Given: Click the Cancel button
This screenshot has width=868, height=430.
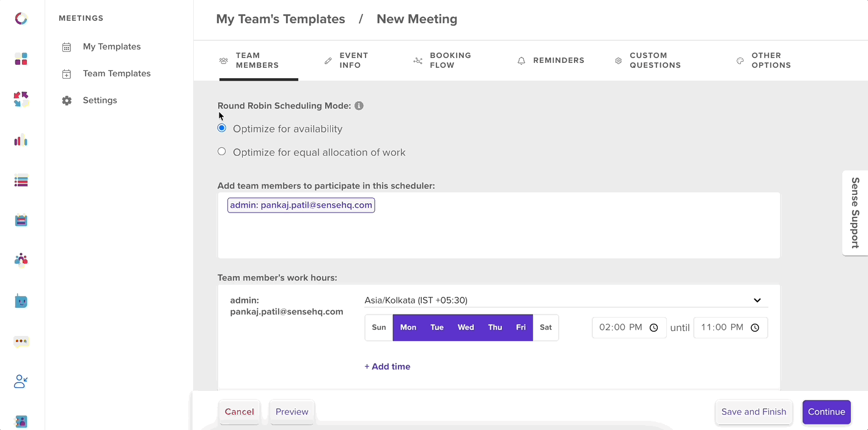Looking at the screenshot, I should [240, 412].
